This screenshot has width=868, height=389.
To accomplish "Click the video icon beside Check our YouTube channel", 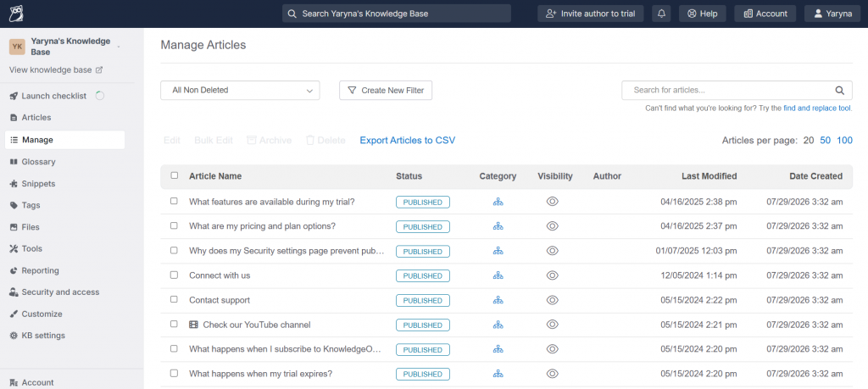I will click(x=193, y=325).
